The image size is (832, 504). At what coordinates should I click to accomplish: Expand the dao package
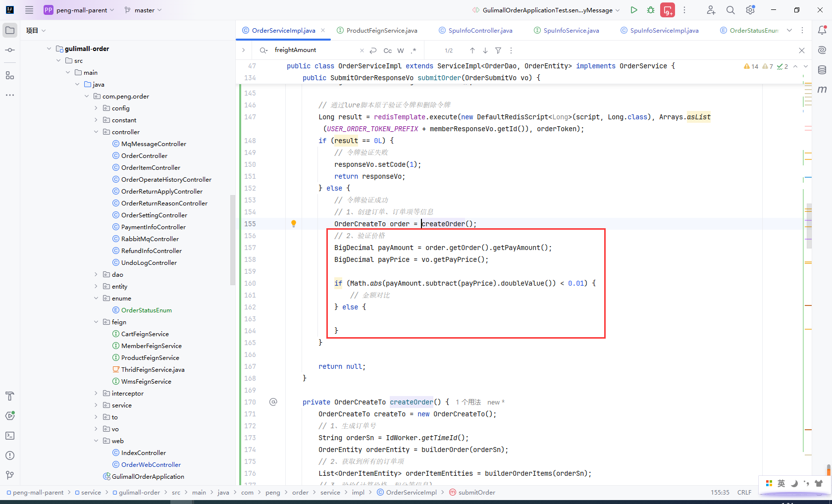(96, 274)
